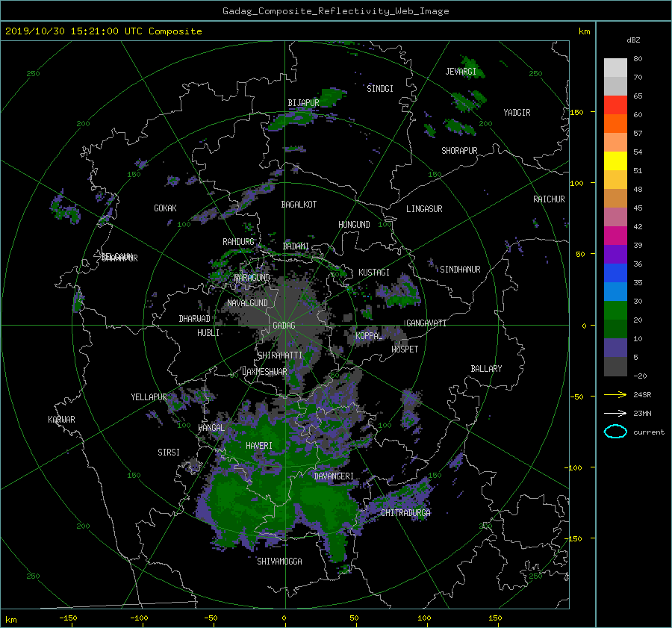
Task: Click the km unit label at top right
Action: click(x=584, y=31)
